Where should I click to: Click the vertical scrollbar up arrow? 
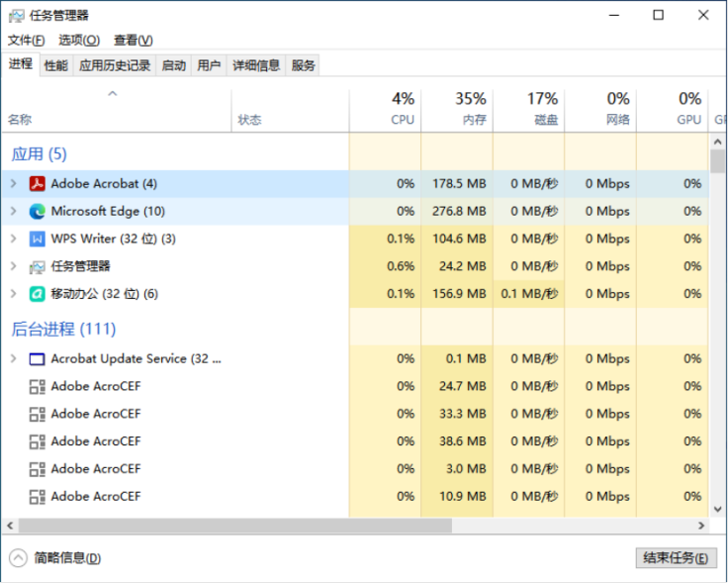pyautogui.click(x=718, y=142)
